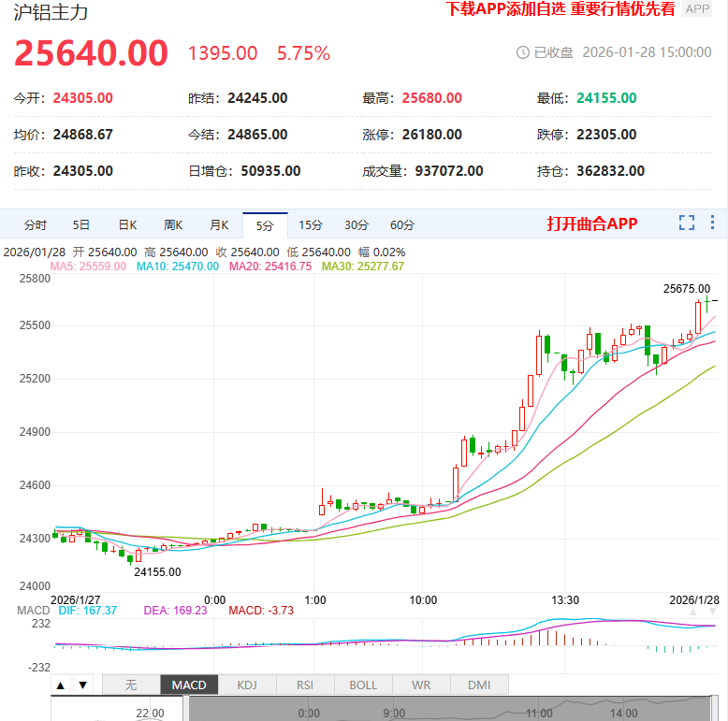Switch to the 周K chart tab
The image size is (728, 721).
tap(173, 225)
